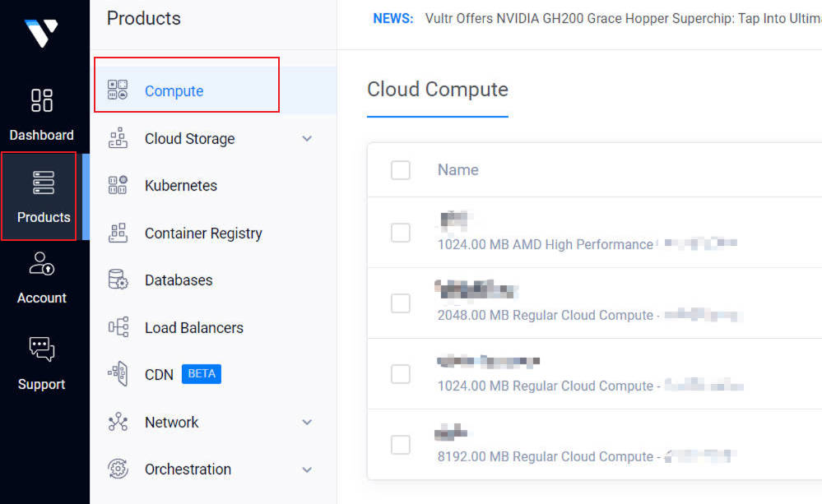Check the 8192.00 MB instance checkbox
Viewport: 822px width, 504px height.
(x=401, y=445)
